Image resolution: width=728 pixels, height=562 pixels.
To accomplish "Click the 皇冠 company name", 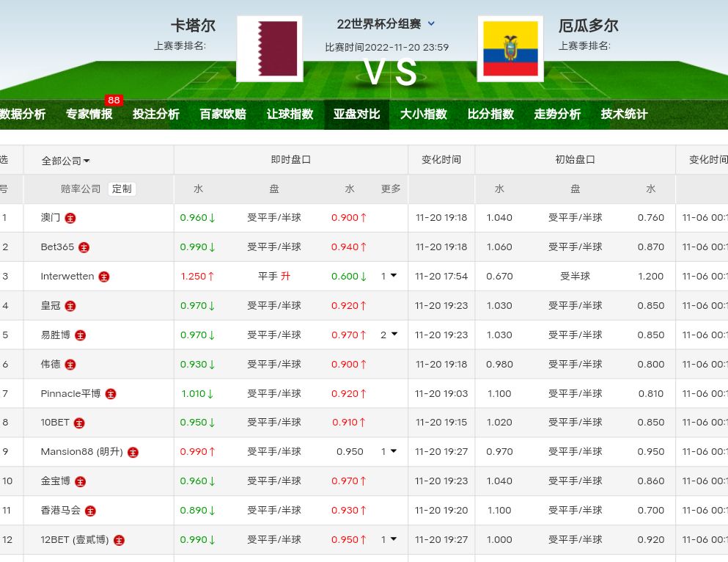I will [x=51, y=306].
